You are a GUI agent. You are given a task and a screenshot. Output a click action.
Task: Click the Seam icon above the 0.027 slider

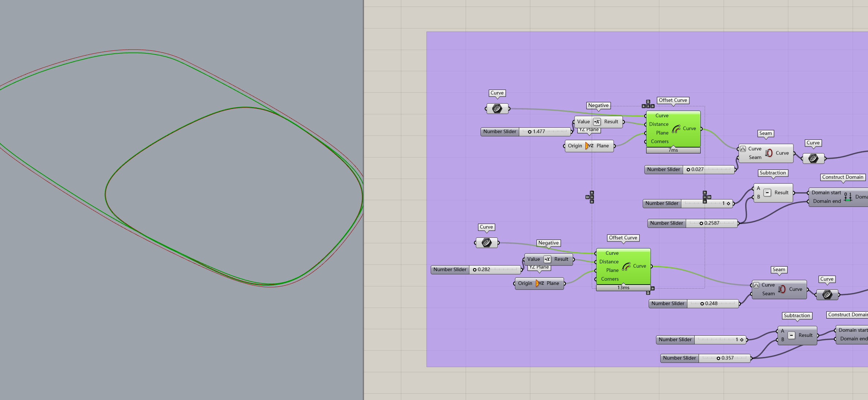(x=769, y=153)
